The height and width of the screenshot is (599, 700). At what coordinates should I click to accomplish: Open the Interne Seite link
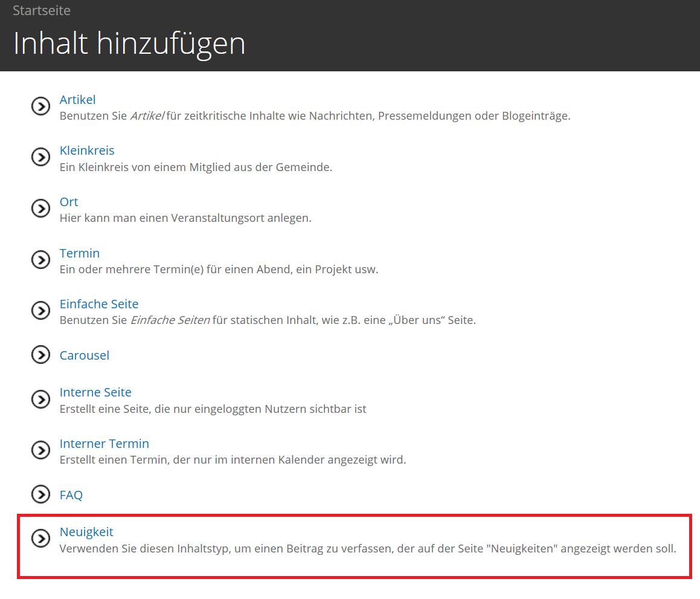[x=95, y=393]
